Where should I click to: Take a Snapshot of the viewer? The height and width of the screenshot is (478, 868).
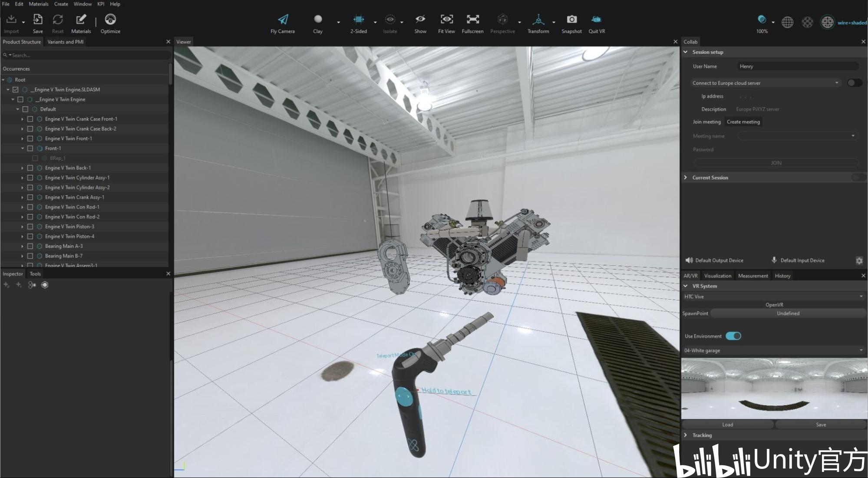point(572,20)
